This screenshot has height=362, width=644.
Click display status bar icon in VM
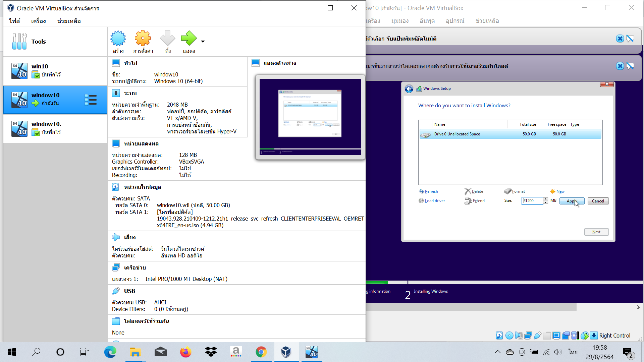(556, 336)
